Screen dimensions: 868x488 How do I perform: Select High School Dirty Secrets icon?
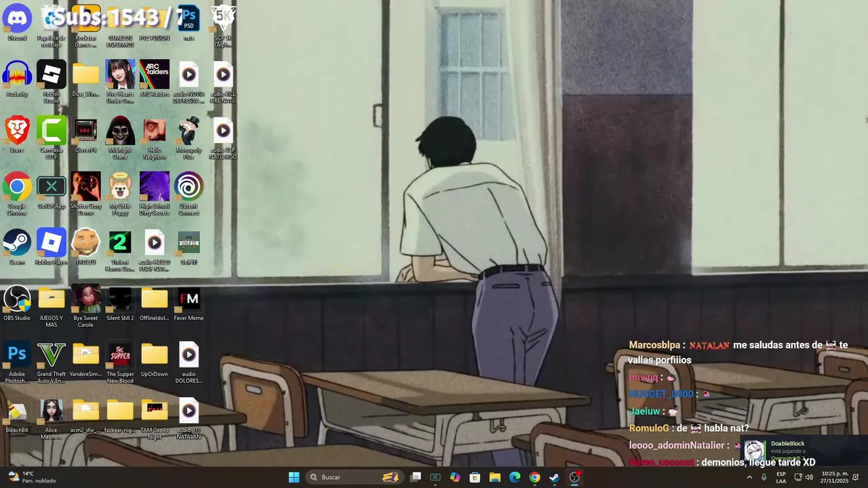(x=155, y=194)
